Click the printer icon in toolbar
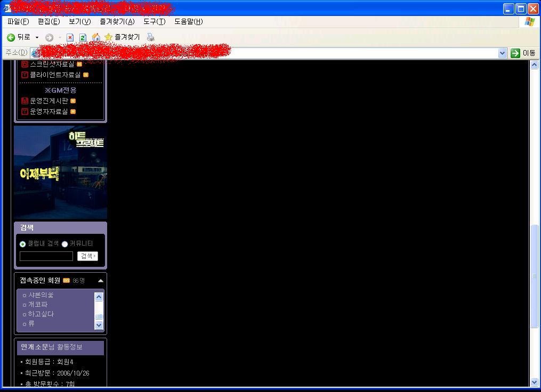The height and width of the screenshot is (392, 541). tap(150, 37)
